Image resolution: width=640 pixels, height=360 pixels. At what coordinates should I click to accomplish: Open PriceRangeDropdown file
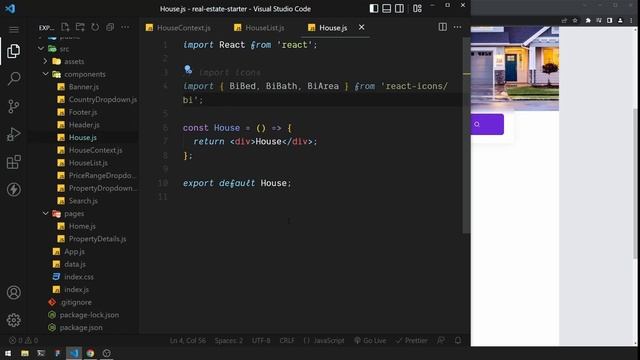(102, 176)
